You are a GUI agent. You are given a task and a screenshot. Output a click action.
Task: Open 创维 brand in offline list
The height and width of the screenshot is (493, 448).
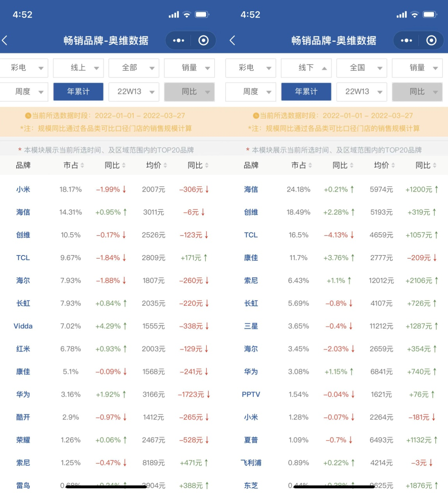click(x=251, y=212)
